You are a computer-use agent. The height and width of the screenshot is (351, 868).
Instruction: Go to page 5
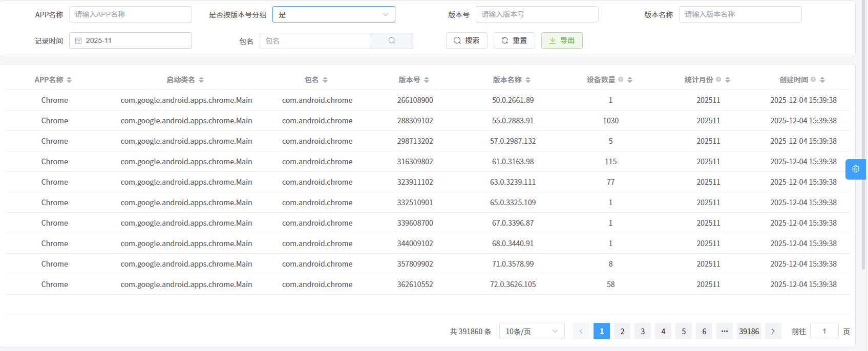[684, 331]
